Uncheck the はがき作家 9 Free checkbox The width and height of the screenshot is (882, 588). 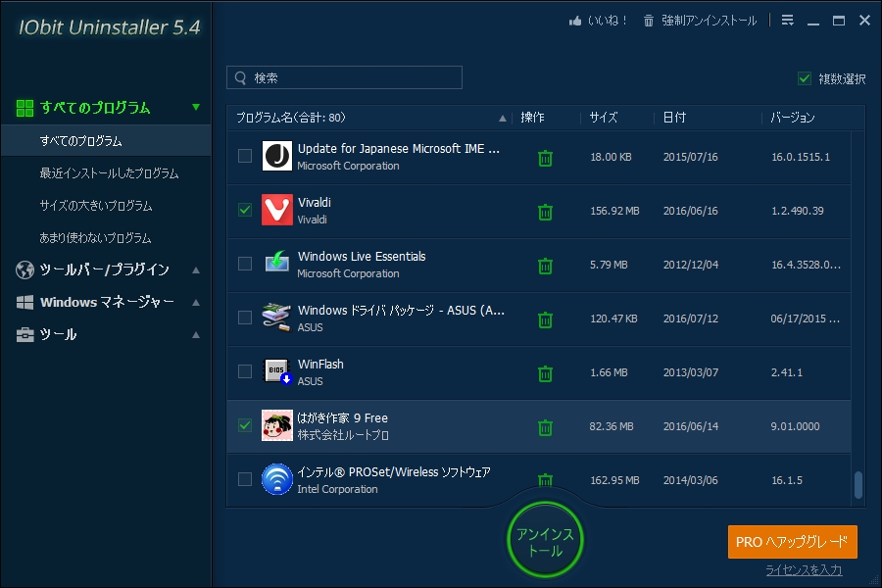coord(245,425)
